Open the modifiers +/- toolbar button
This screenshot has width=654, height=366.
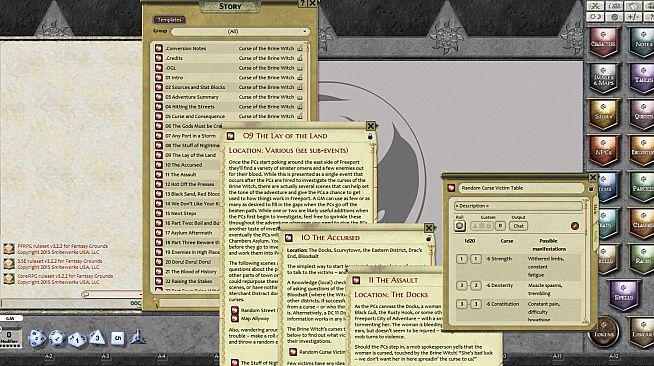point(634,17)
